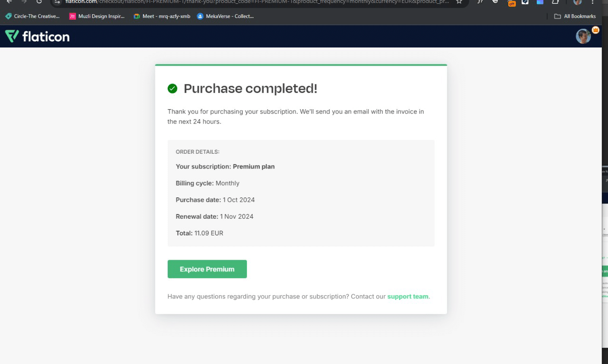Go back using the browser back arrow
The image size is (608, 364).
tap(9, 1)
